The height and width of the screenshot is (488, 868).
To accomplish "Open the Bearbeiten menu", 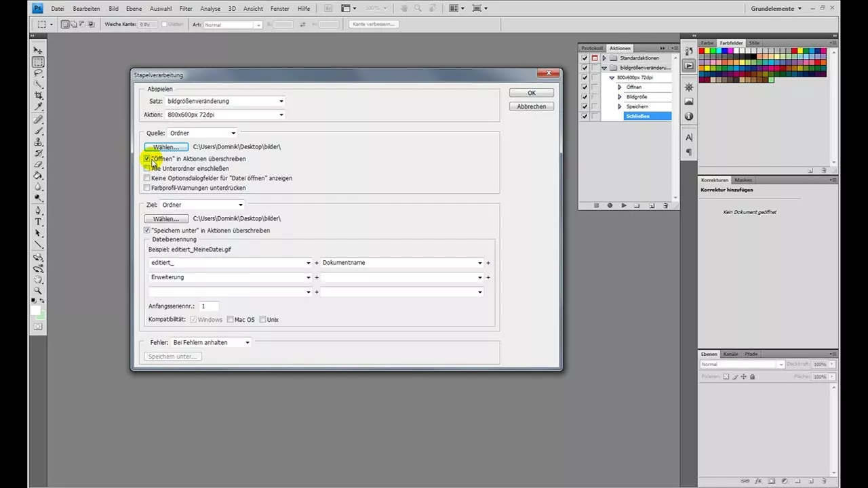I will click(86, 8).
